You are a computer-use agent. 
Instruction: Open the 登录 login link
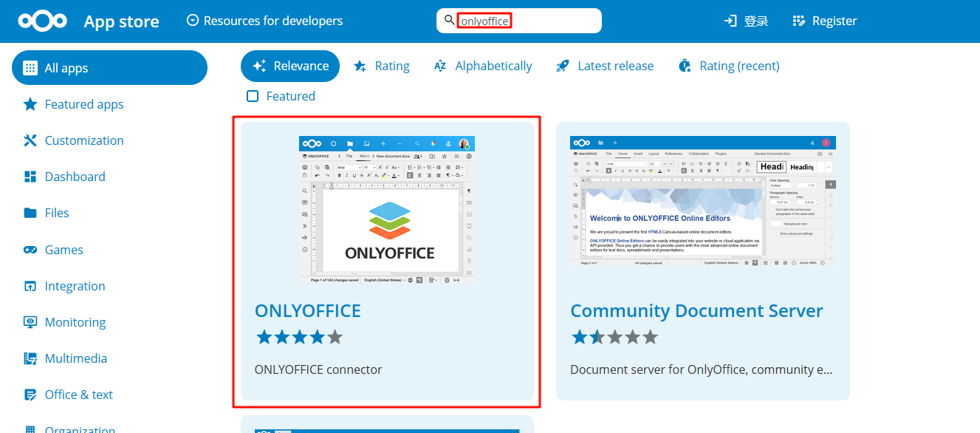click(x=746, y=21)
